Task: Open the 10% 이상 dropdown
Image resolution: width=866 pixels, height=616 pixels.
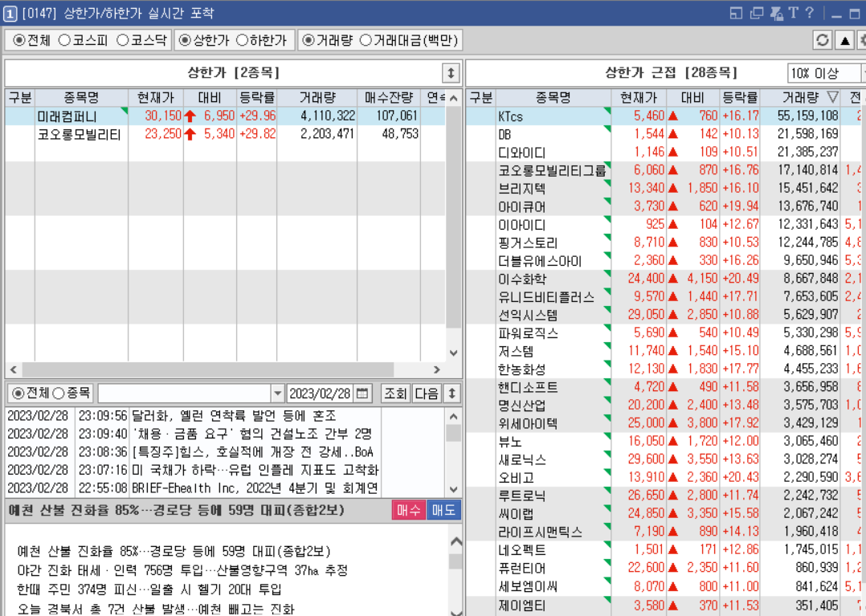Action: tap(826, 73)
